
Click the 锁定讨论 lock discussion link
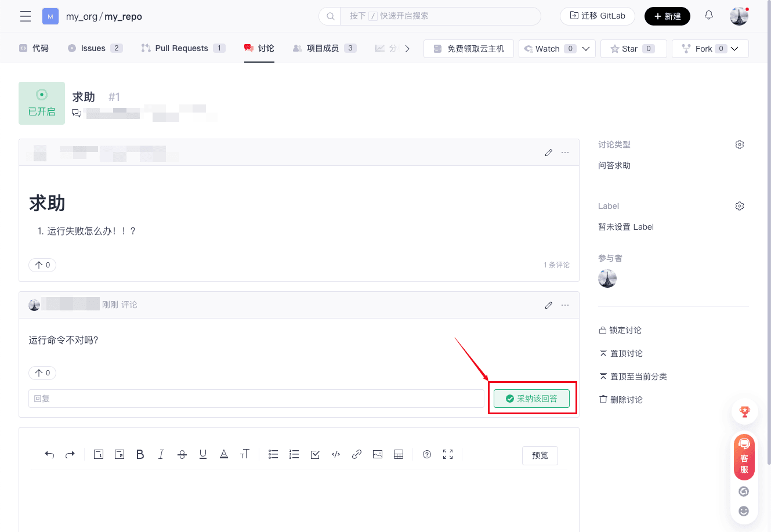tap(625, 330)
